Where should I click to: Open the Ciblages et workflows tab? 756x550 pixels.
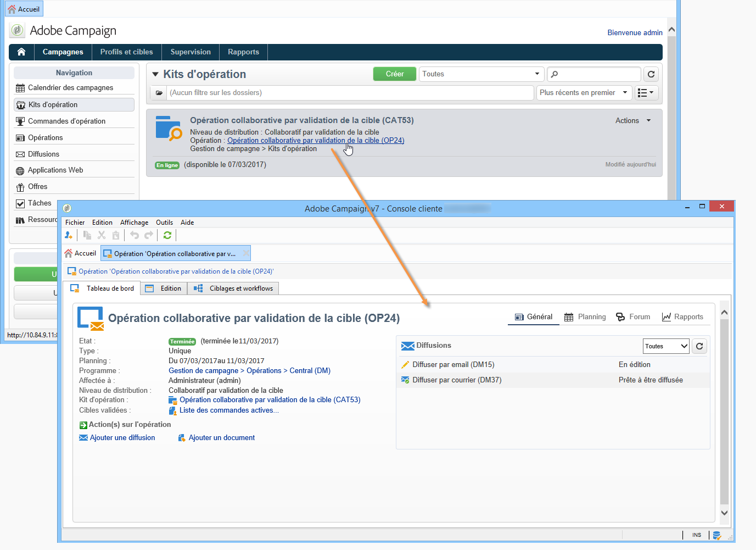233,288
